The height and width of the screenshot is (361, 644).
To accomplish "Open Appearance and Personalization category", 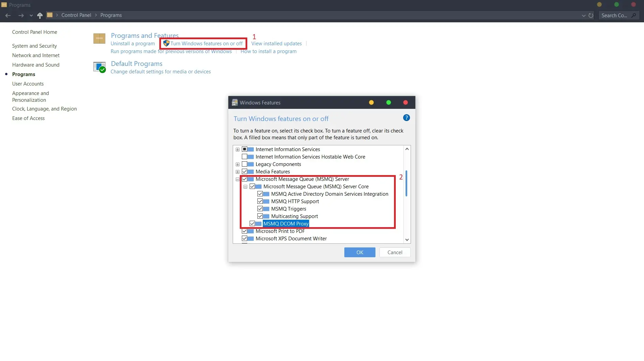I will [x=30, y=97].
